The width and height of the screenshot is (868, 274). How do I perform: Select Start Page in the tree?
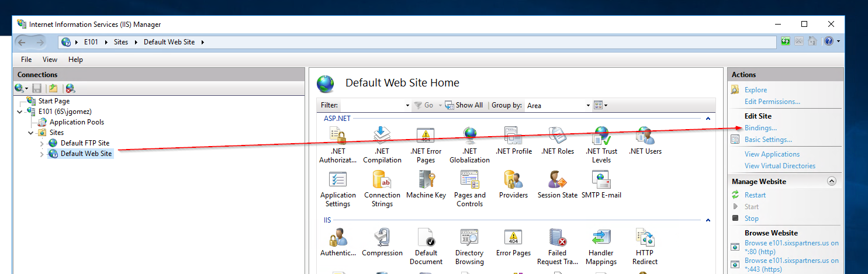pos(54,101)
